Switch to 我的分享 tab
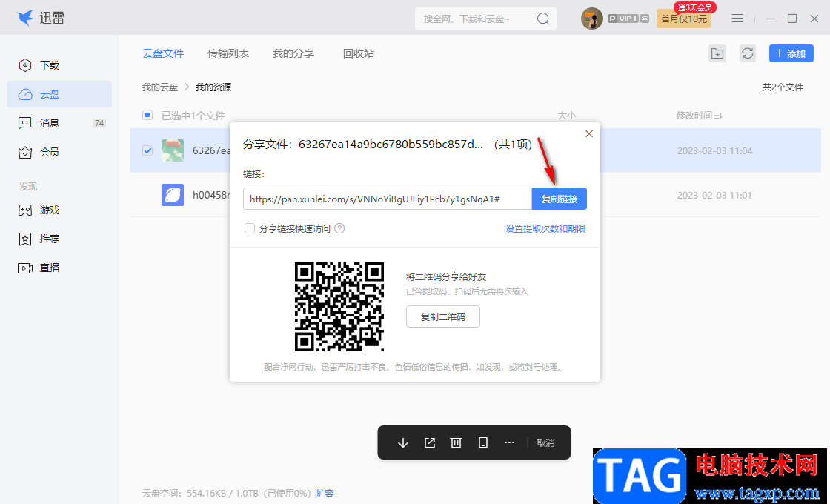 pyautogui.click(x=293, y=53)
